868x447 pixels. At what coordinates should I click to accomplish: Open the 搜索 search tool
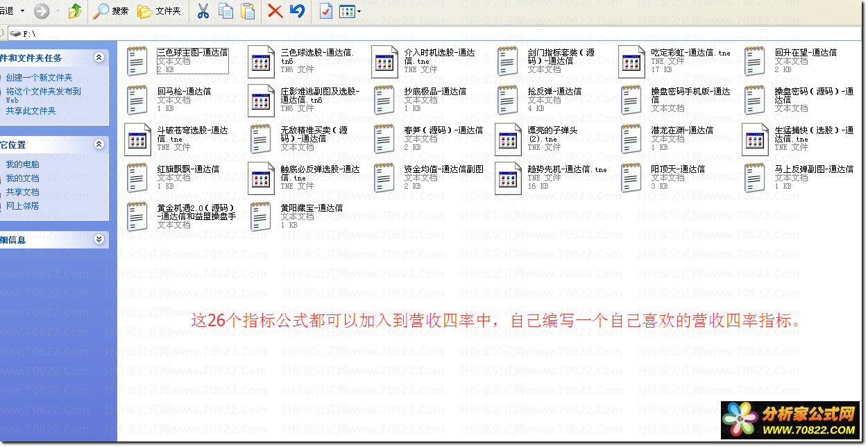112,11
